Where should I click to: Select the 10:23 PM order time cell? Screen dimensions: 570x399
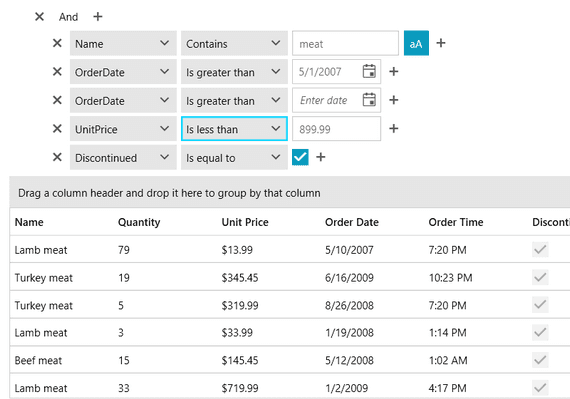450,278
